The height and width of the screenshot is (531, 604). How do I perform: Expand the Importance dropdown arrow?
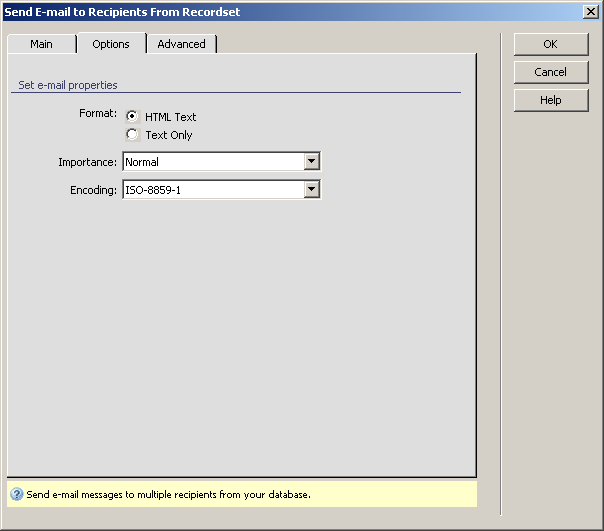pos(311,161)
